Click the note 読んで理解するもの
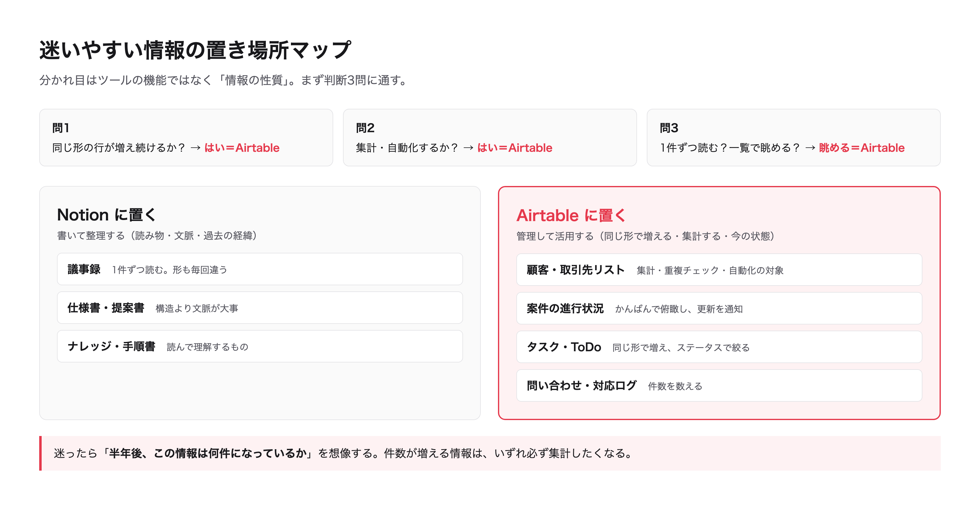The image size is (980, 527). pos(207,347)
